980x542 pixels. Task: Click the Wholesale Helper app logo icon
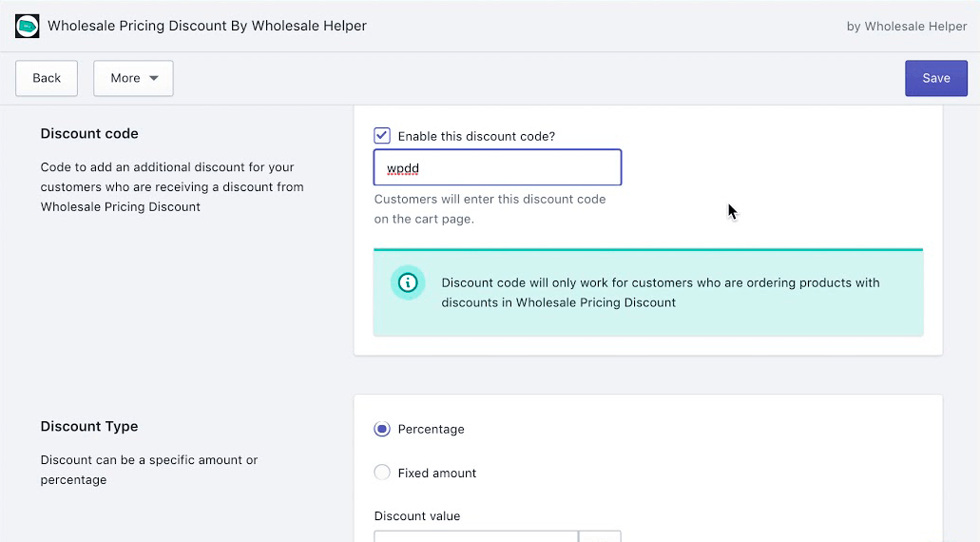(x=28, y=26)
